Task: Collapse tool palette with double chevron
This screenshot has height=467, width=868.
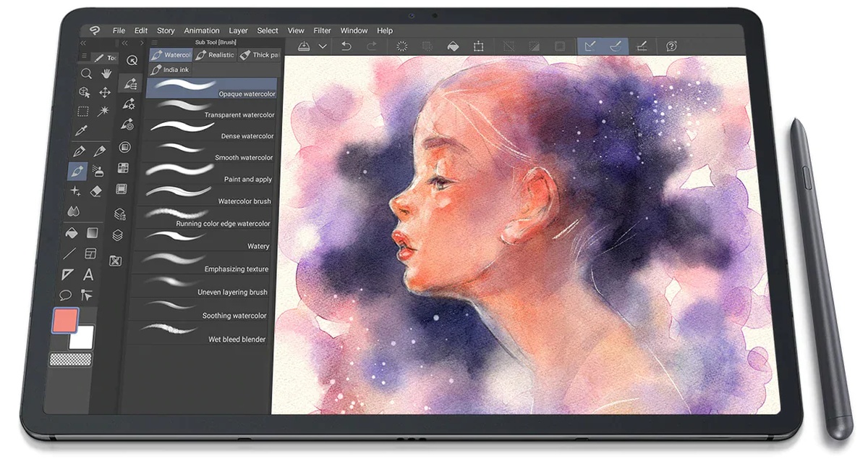Action: [x=83, y=43]
